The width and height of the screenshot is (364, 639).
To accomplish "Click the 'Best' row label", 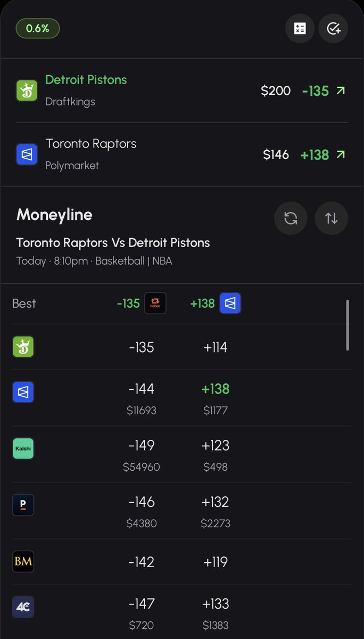I will coord(24,304).
